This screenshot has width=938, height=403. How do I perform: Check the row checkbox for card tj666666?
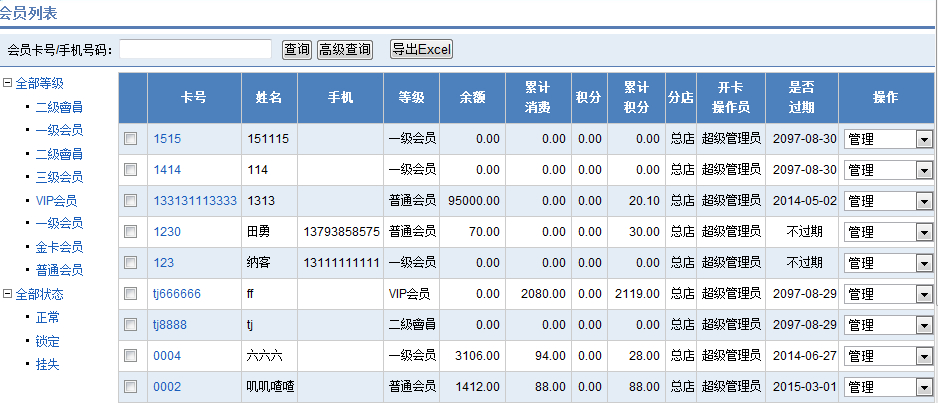click(130, 294)
